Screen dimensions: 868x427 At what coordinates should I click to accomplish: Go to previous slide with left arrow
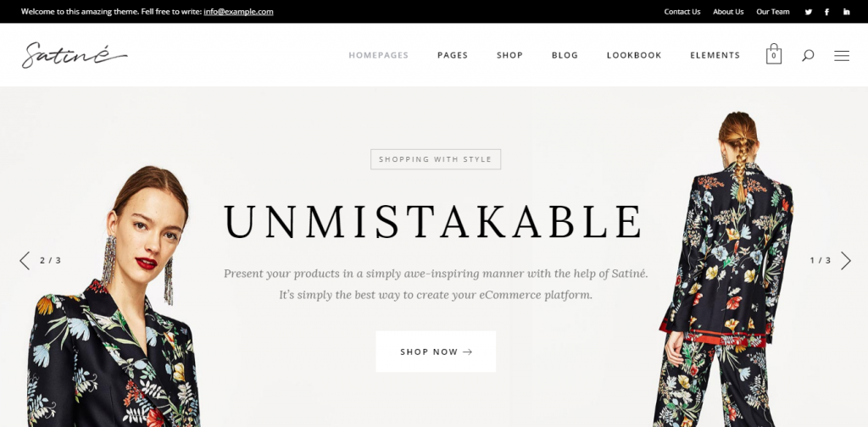(x=25, y=260)
